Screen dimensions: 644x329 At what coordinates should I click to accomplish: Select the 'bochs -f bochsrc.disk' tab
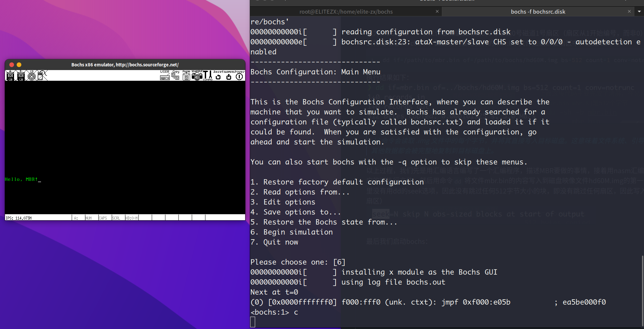click(538, 12)
